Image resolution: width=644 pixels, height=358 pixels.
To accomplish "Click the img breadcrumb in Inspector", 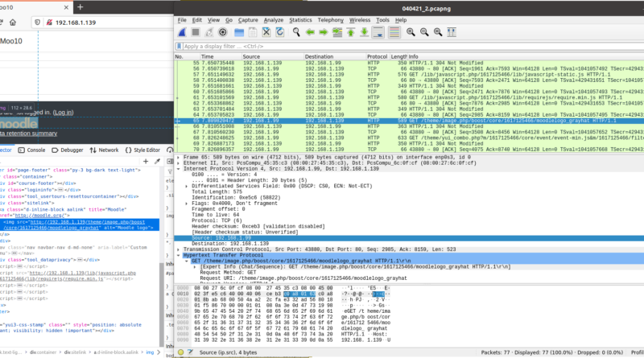I will tap(150, 352).
